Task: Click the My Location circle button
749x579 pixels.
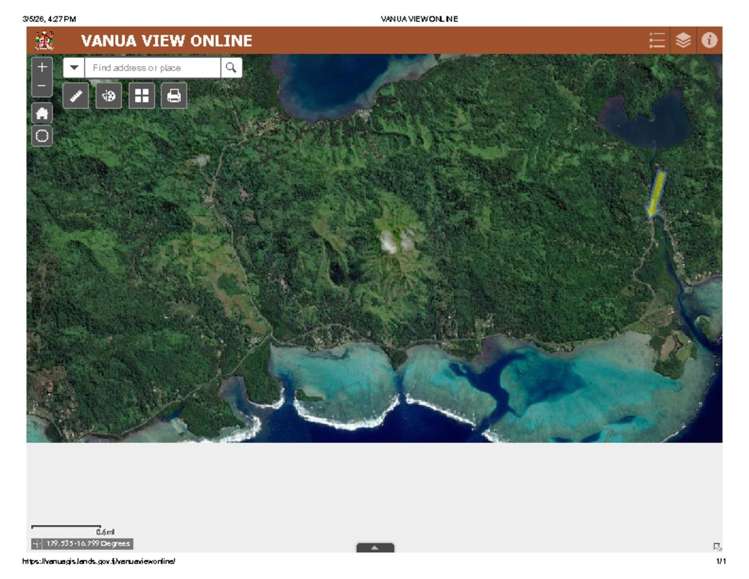Action: point(42,136)
